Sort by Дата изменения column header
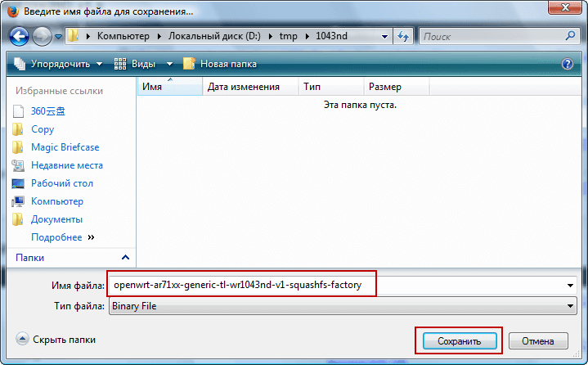 [x=244, y=87]
